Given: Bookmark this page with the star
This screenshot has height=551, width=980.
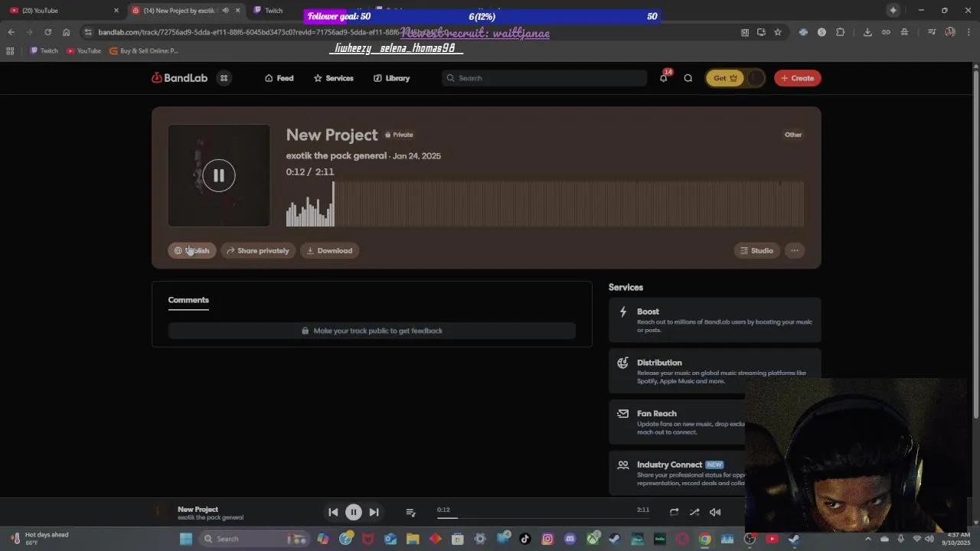Looking at the screenshot, I should [777, 32].
